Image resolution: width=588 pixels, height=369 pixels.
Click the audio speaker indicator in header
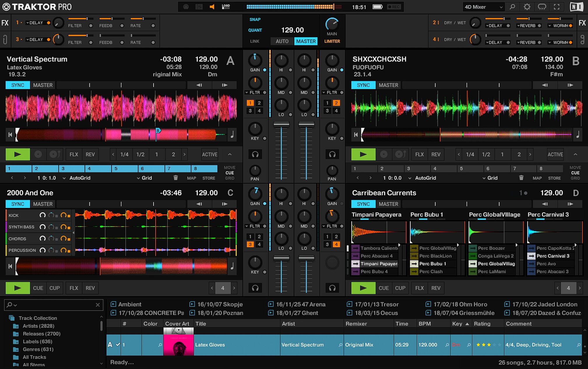click(212, 7)
